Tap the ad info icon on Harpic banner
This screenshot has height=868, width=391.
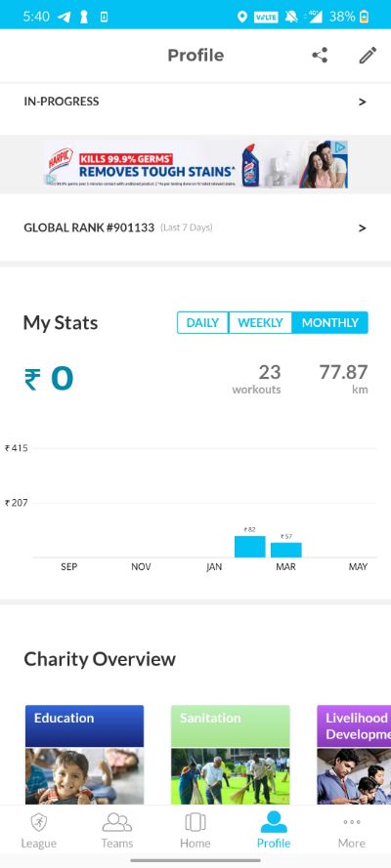pos(341,147)
